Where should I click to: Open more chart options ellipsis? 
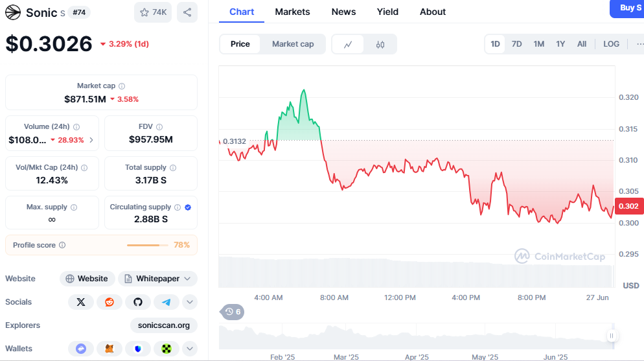coord(639,44)
